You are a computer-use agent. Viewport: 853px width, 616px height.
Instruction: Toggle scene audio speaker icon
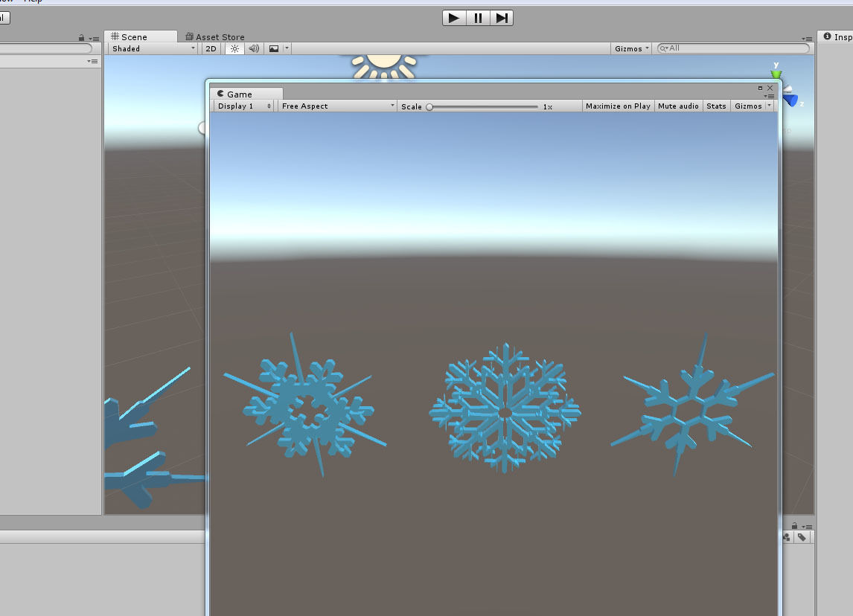pyautogui.click(x=254, y=48)
